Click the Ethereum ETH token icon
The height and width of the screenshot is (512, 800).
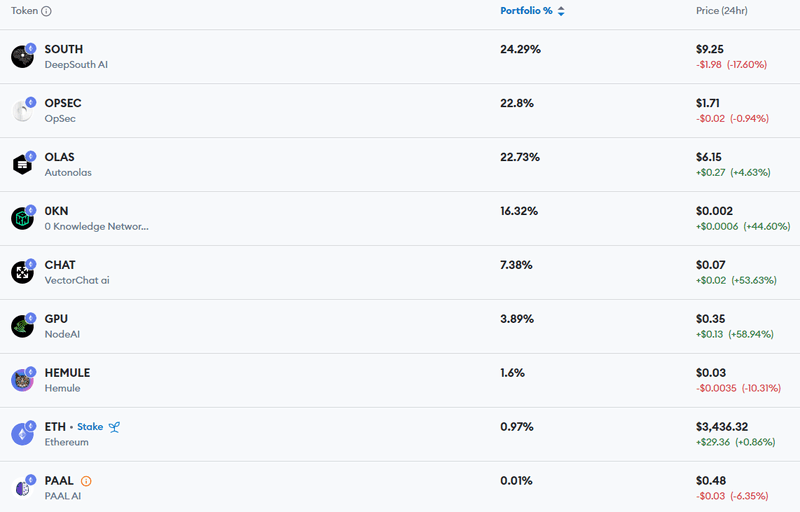click(x=22, y=434)
